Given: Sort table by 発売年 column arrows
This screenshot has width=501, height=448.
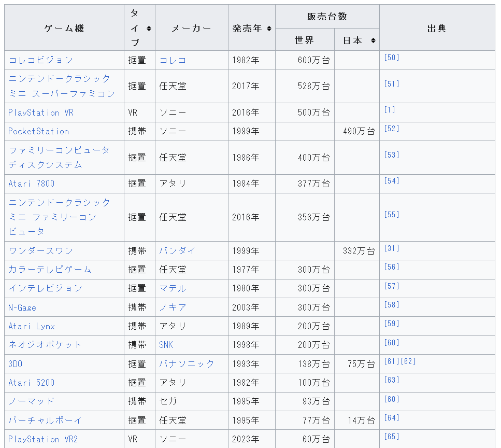Looking at the screenshot, I should tap(269, 29).
